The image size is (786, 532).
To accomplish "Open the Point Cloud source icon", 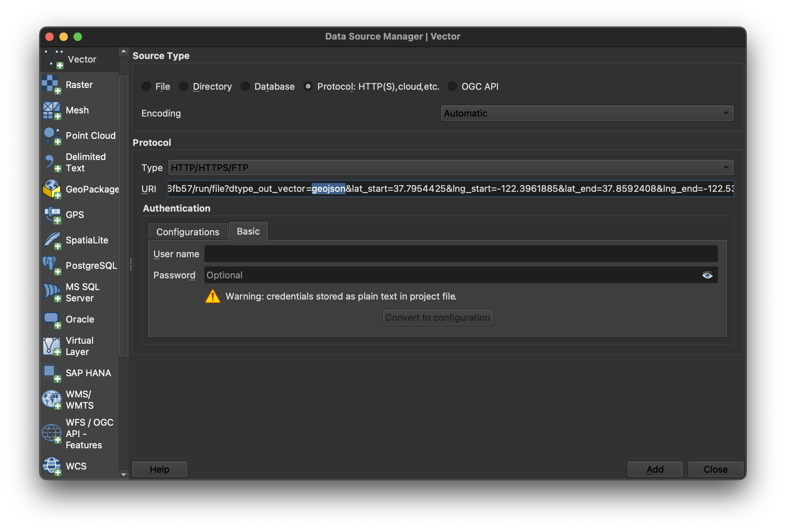I will [x=52, y=136].
